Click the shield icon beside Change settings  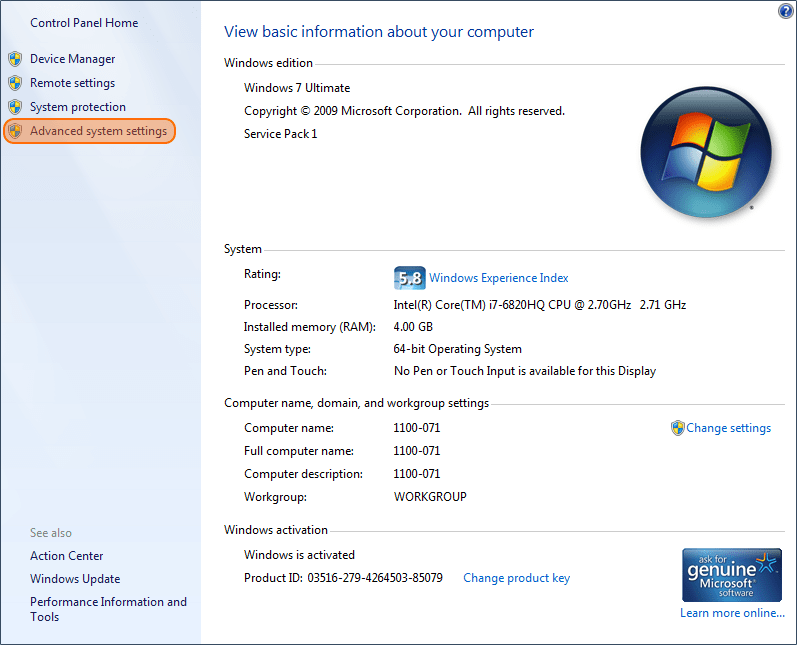coord(677,428)
